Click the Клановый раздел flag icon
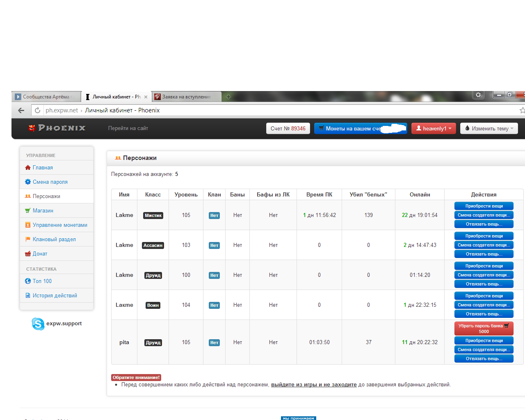 (x=28, y=239)
